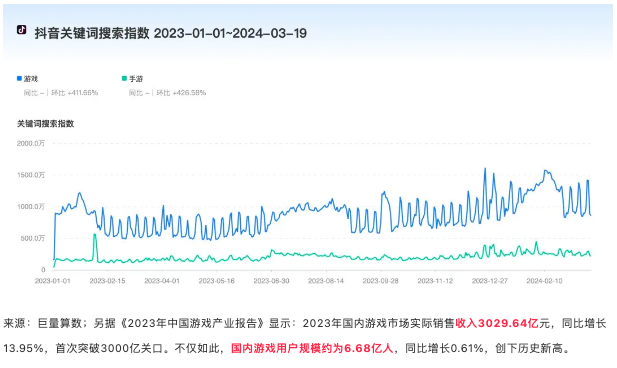The height and width of the screenshot is (368, 617).
Task: Click the text 《2023年中国游戏产业报告》
Action: (192, 324)
